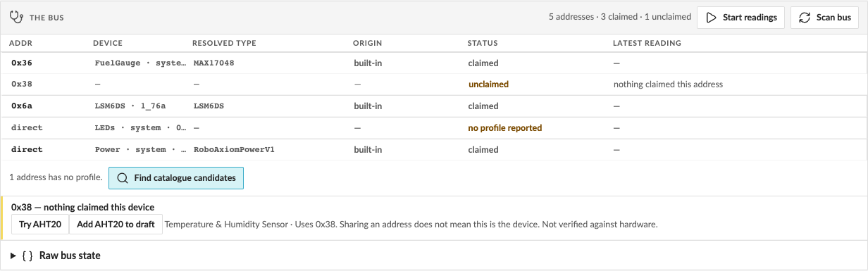The height and width of the screenshot is (271, 868).
Task: Click the stethoscope icon beside THE BUS
Action: [x=16, y=17]
